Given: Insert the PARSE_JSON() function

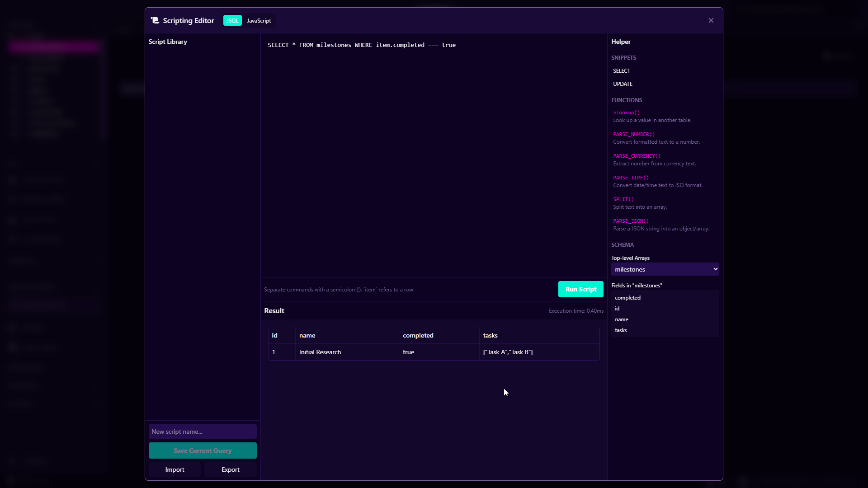Looking at the screenshot, I should tap(630, 221).
